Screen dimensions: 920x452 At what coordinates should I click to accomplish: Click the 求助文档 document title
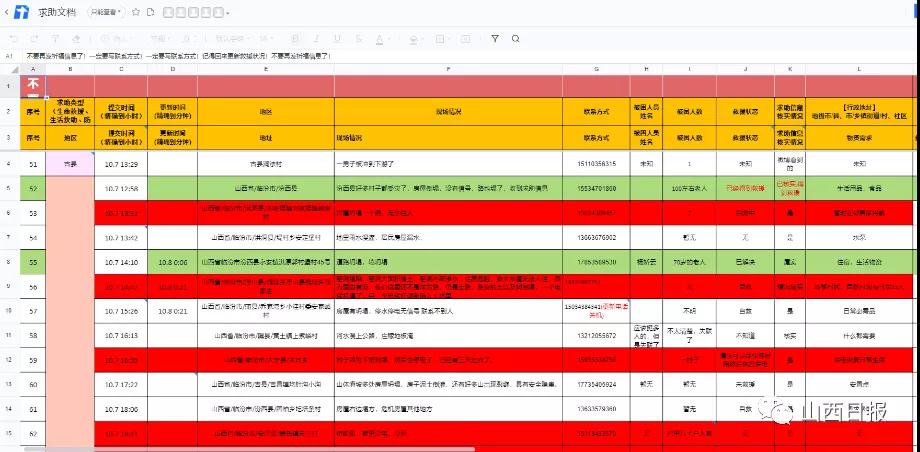point(58,13)
